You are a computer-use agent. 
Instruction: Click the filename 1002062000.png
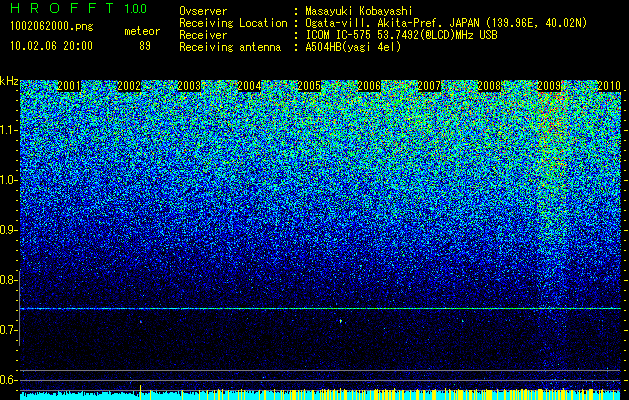pos(52,27)
